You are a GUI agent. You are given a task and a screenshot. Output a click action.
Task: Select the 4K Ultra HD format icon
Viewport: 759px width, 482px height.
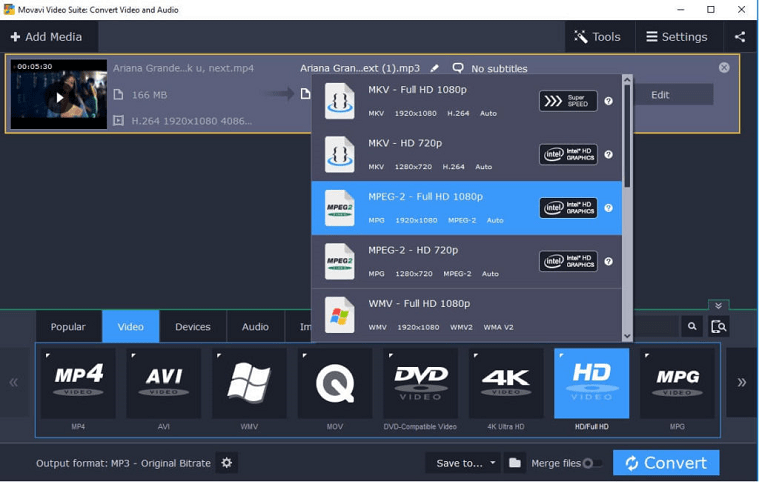506,383
